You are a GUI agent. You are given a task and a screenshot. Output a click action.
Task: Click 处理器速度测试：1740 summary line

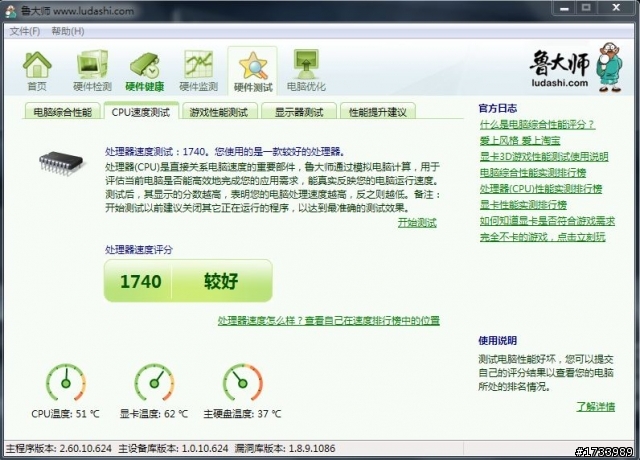point(225,152)
